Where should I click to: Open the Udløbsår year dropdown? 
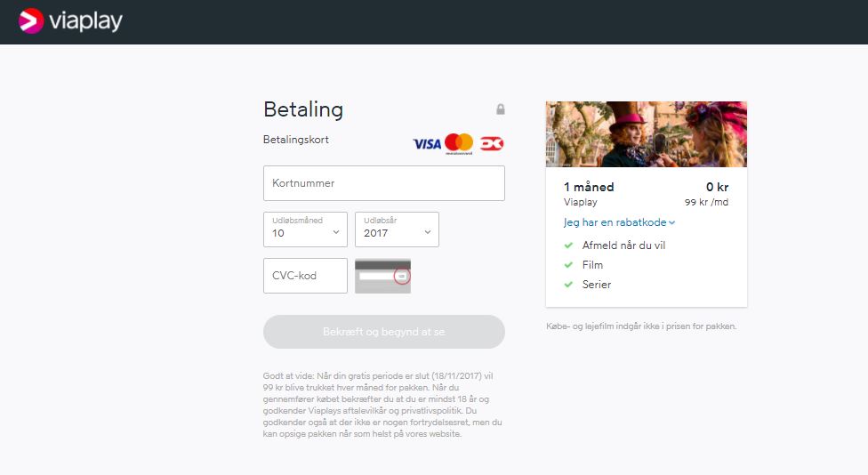click(x=397, y=229)
